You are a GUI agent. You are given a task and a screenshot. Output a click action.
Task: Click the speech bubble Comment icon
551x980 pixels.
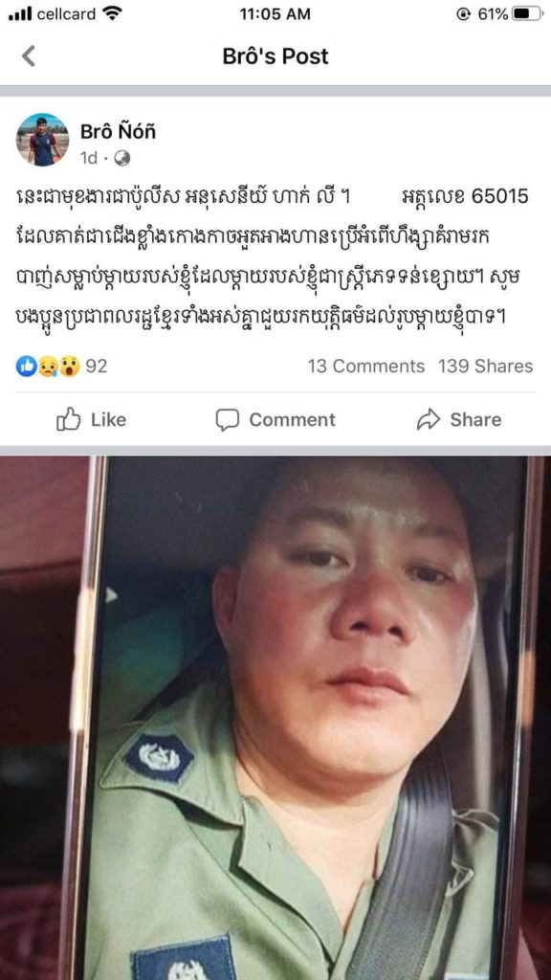coord(228,420)
